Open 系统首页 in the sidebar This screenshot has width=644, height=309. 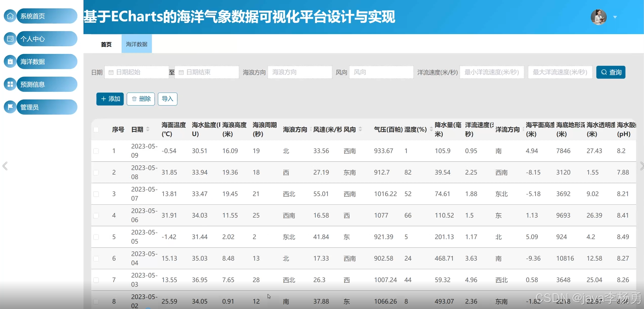(x=47, y=16)
